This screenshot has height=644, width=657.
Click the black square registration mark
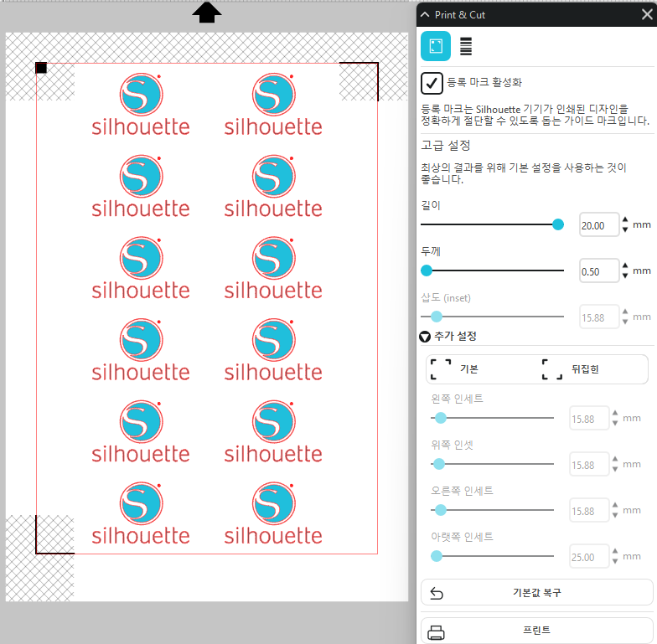coord(41,68)
